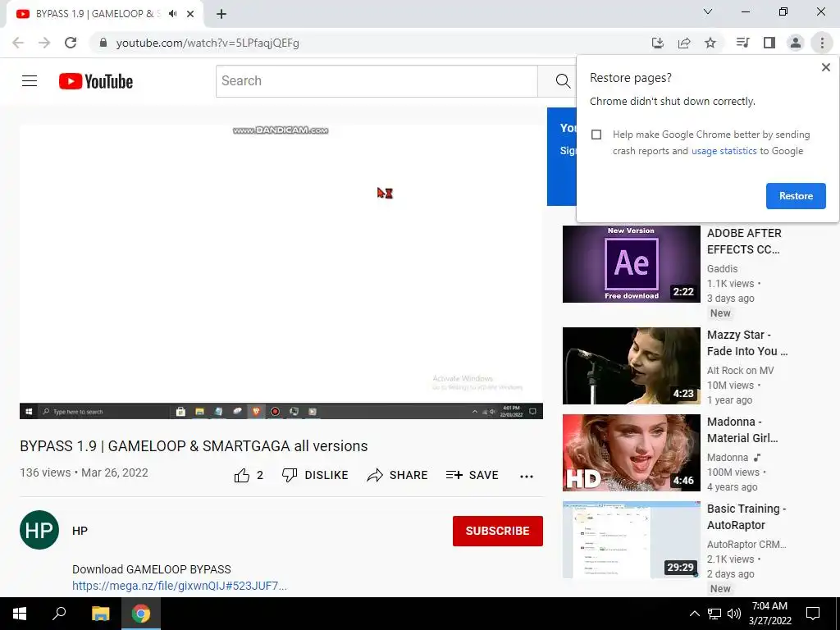Image resolution: width=840 pixels, height=630 pixels.
Task: Open Alt Rock on MV channel name
Action: [741, 371]
